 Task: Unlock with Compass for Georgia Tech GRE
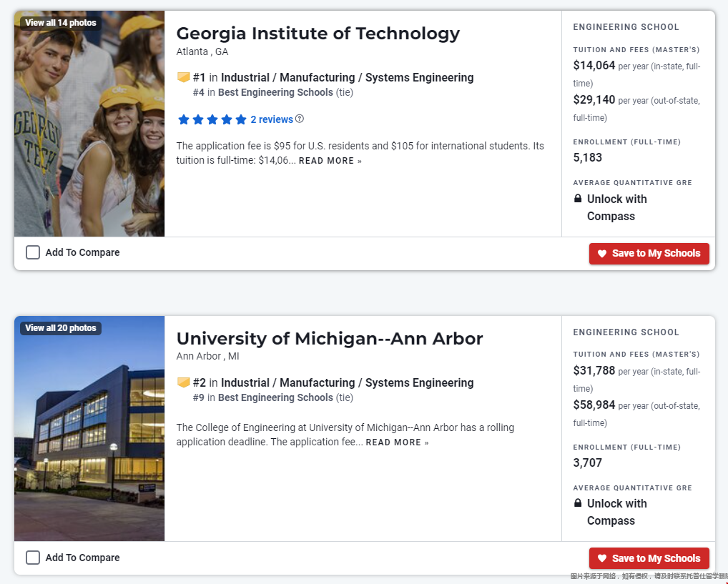click(x=616, y=207)
